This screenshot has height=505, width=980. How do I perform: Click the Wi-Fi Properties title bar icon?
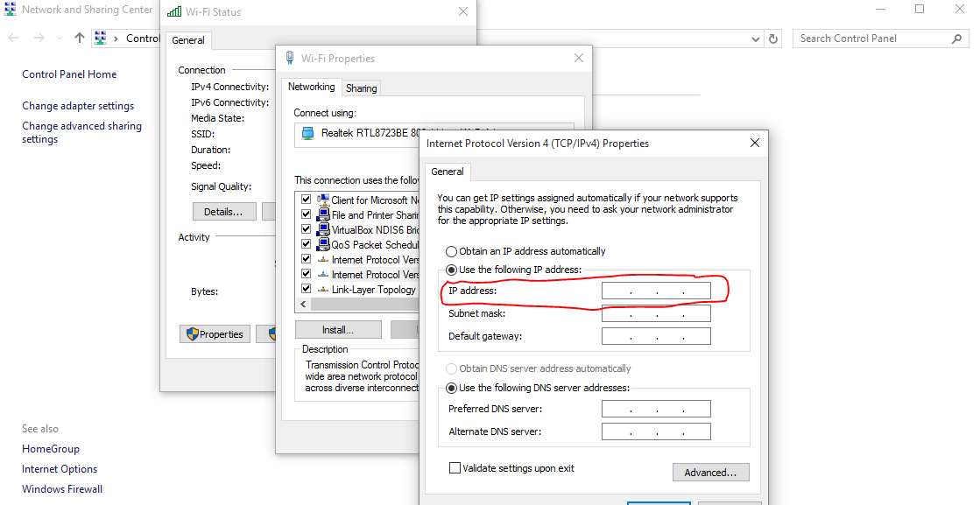tap(290, 58)
